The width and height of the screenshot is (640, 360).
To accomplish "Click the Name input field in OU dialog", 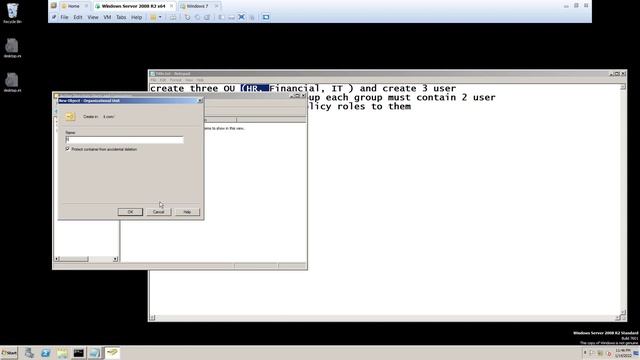I will pos(124,140).
